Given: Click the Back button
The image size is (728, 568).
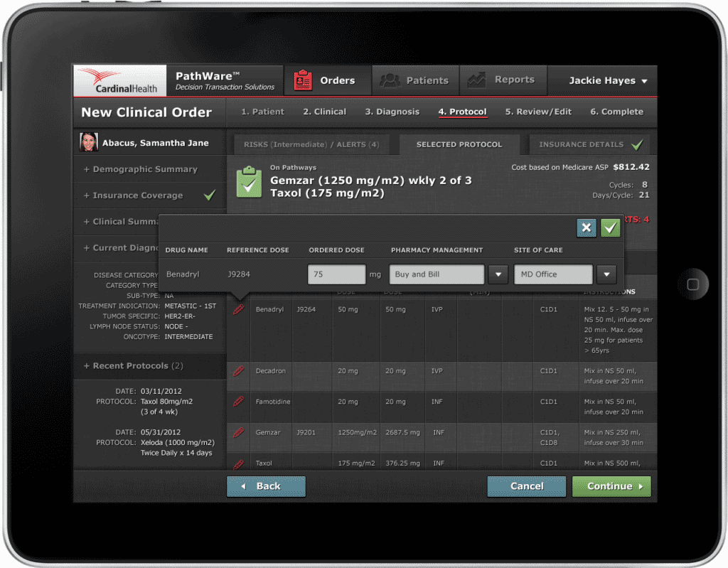Looking at the screenshot, I should [x=266, y=486].
